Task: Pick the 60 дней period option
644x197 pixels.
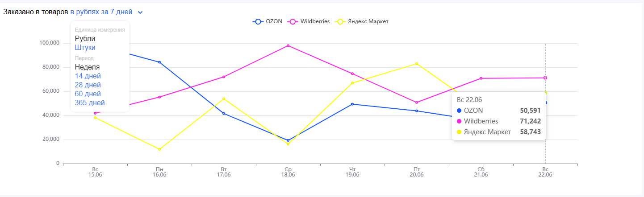Action: click(x=88, y=94)
